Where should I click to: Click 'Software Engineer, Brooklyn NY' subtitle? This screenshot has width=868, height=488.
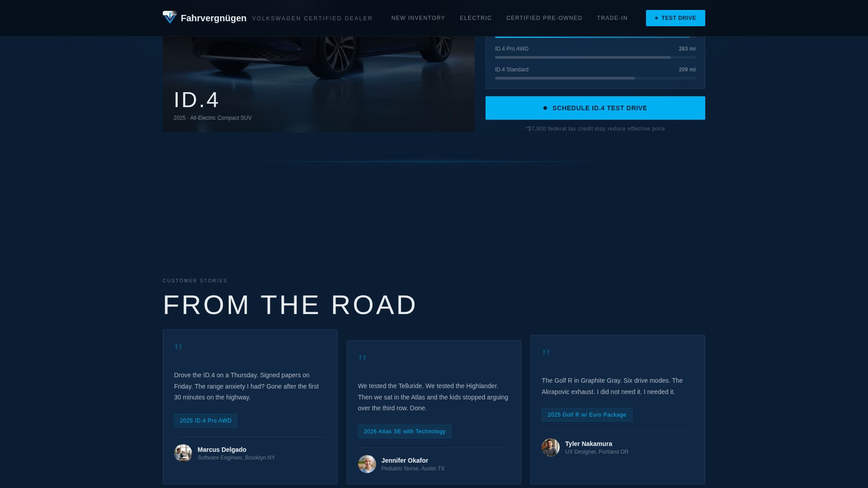[x=236, y=458]
